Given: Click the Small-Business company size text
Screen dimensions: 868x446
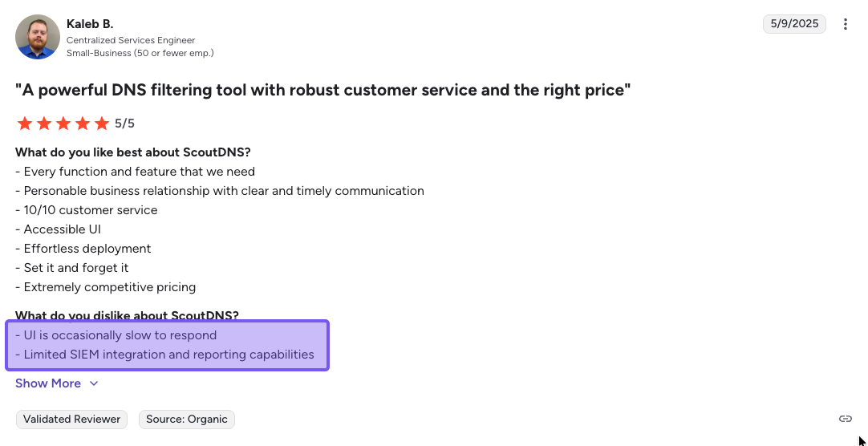Looking at the screenshot, I should [x=140, y=53].
